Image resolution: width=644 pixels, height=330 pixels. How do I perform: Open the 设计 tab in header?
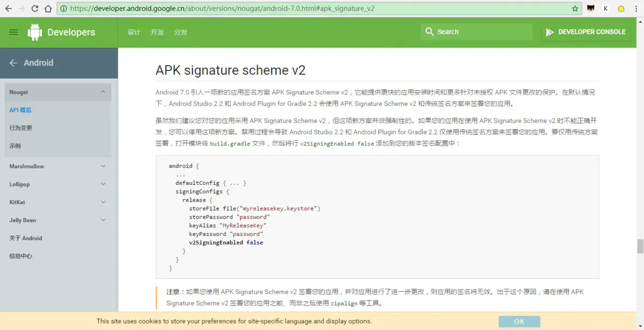pyautogui.click(x=134, y=32)
